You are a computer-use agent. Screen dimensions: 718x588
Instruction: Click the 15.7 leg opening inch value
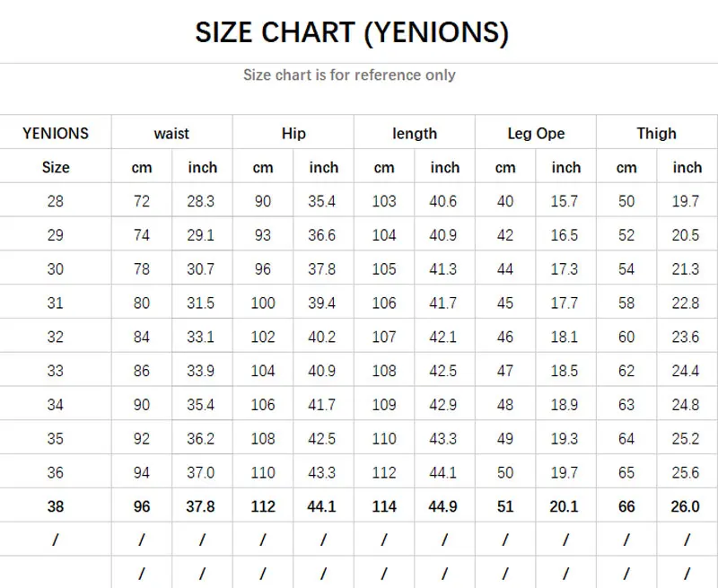(x=565, y=201)
